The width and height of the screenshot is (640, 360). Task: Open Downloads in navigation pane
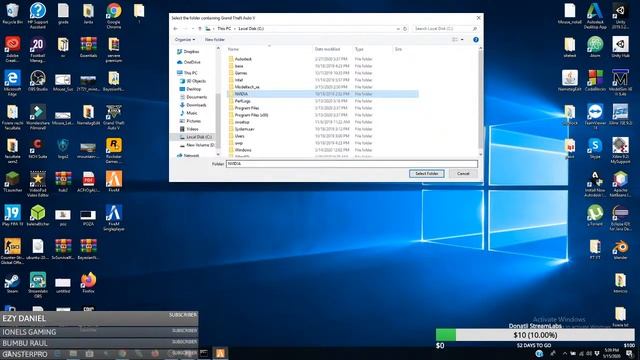click(193, 105)
